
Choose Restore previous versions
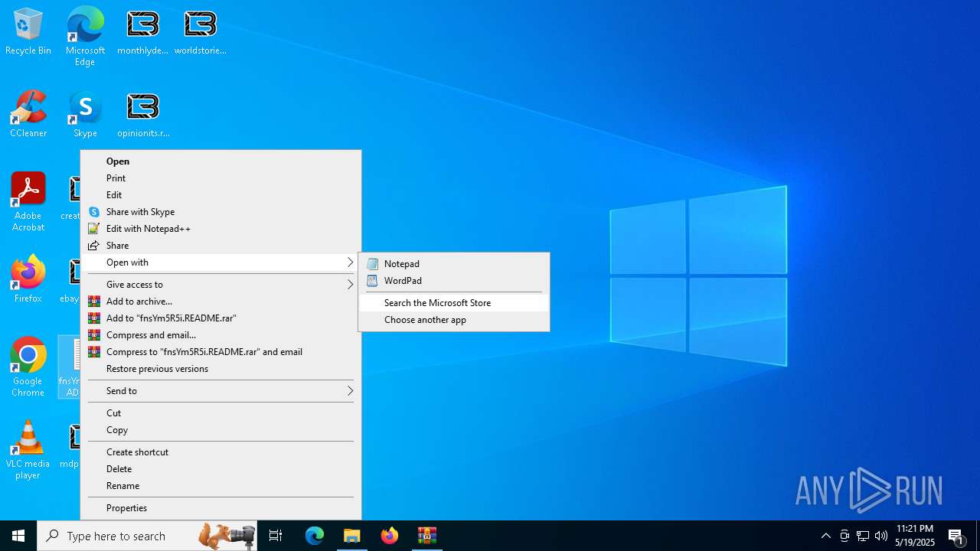[x=220, y=369]
